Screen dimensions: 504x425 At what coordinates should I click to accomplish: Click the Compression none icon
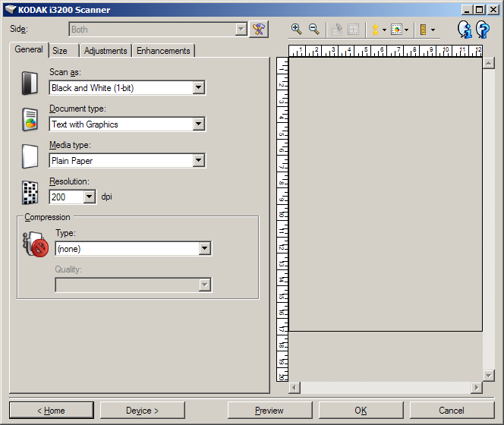click(36, 244)
